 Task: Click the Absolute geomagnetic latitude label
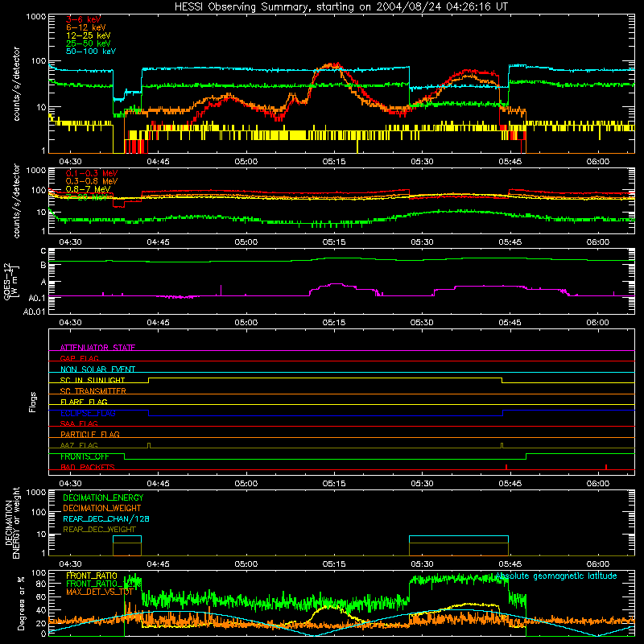coord(556,576)
